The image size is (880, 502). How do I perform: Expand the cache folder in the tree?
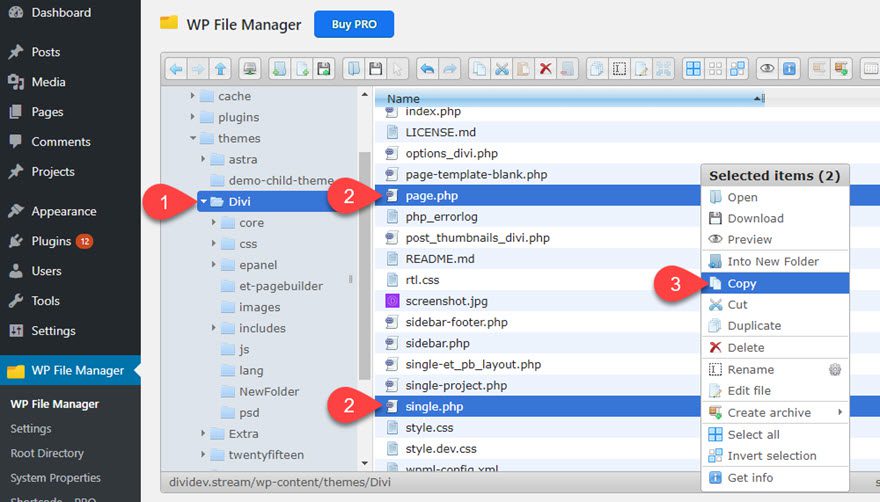(192, 96)
